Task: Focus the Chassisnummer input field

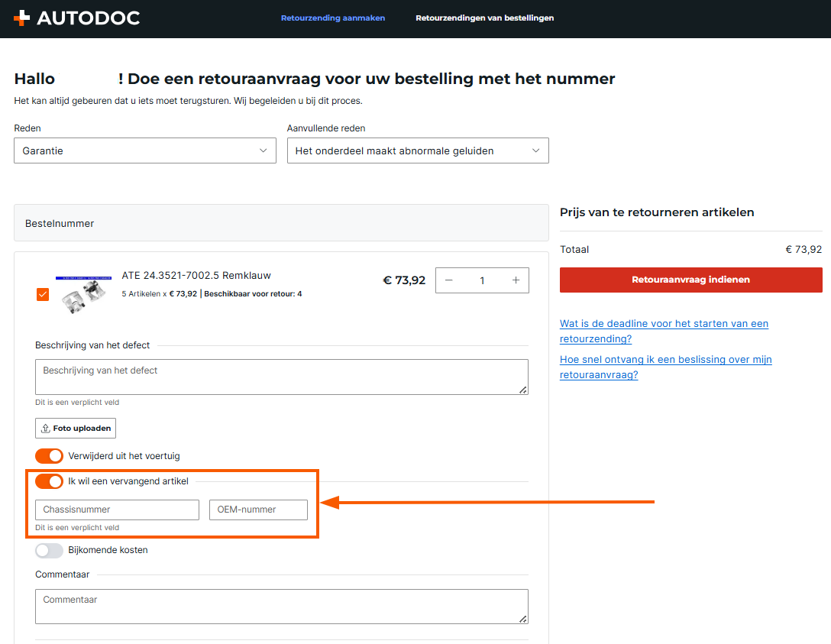Action: 117,510
